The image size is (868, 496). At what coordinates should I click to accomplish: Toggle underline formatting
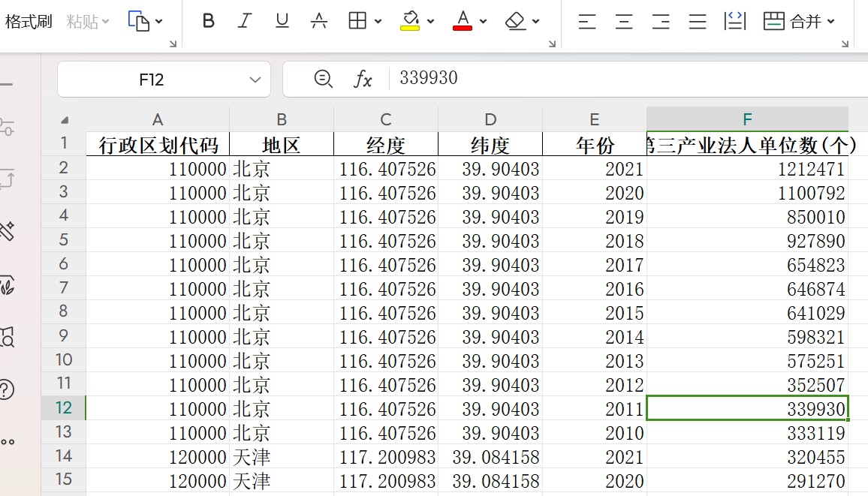pos(282,21)
